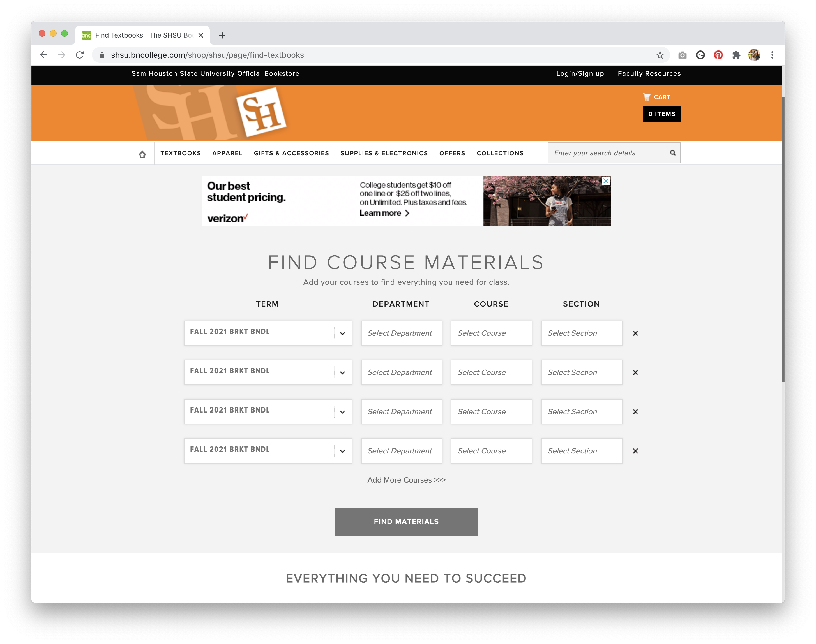Click the Faculty Resources link

(649, 73)
